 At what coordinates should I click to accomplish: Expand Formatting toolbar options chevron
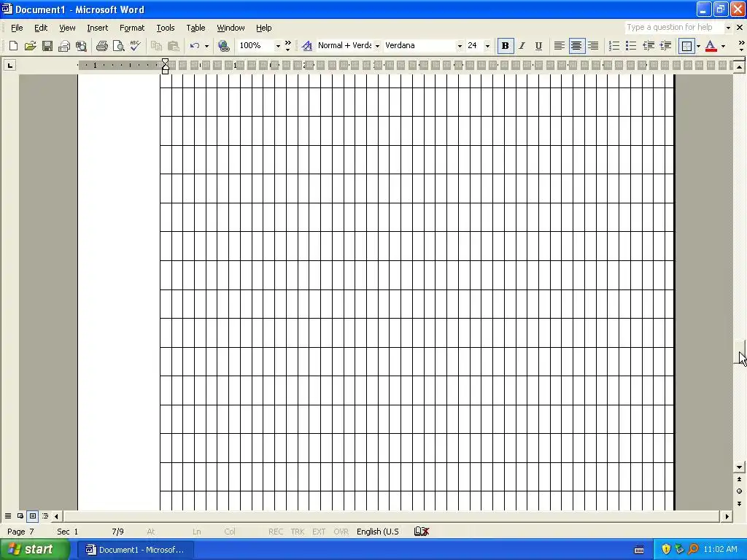(741, 46)
